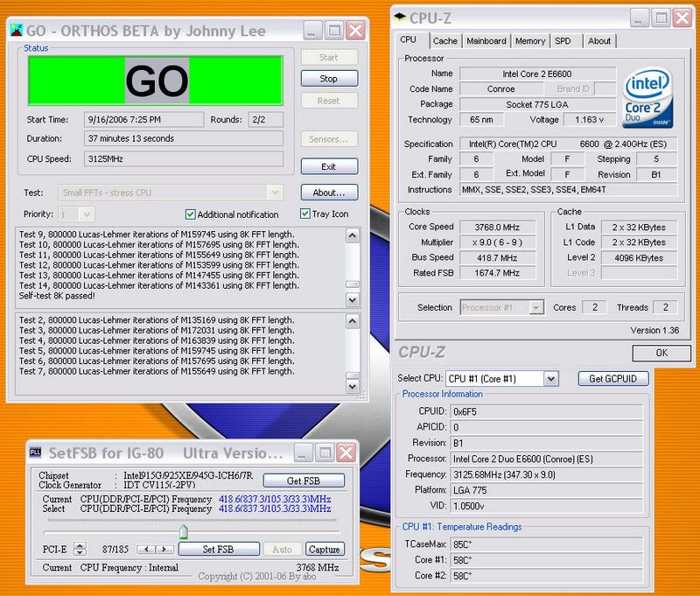Click the Intel Core 2 Duo logo
Viewport: 700px width, 596px height.
[647, 97]
